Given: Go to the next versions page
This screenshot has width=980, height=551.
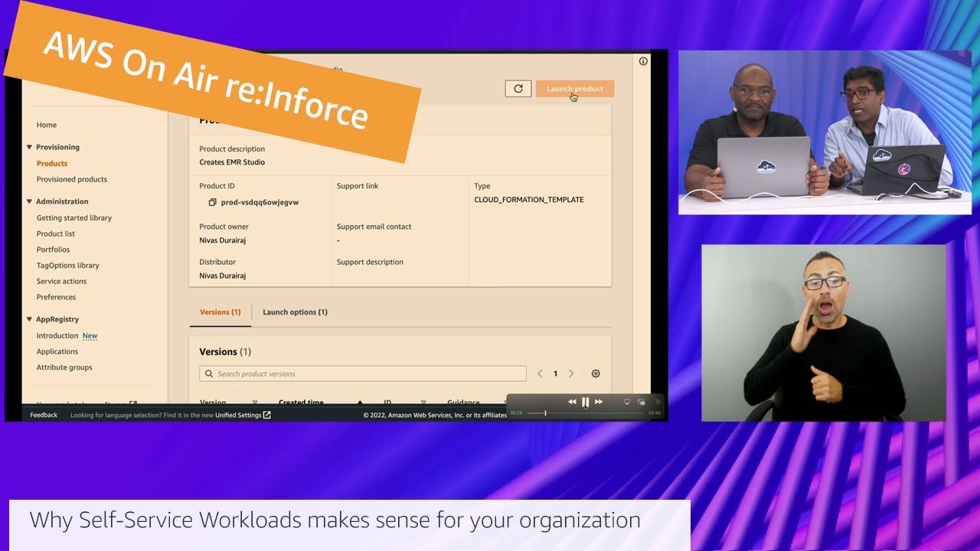Looking at the screenshot, I should [x=571, y=373].
